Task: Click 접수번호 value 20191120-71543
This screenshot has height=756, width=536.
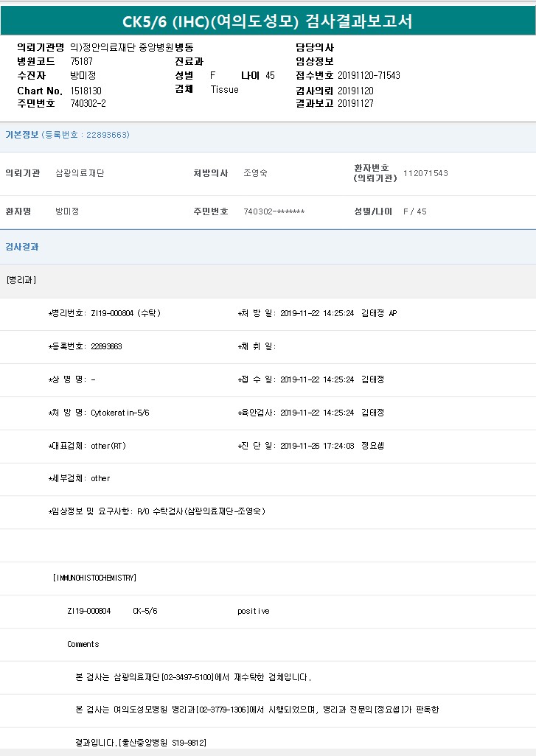Action: pyautogui.click(x=369, y=76)
